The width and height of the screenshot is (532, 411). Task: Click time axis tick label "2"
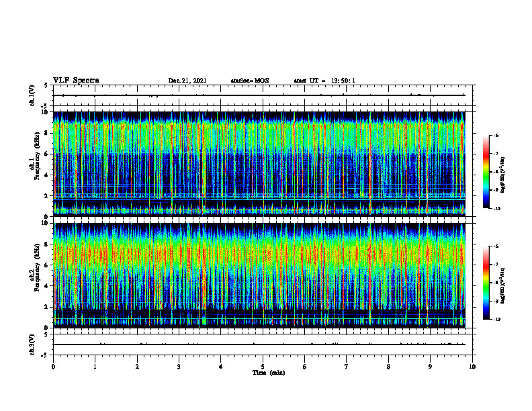point(137,367)
